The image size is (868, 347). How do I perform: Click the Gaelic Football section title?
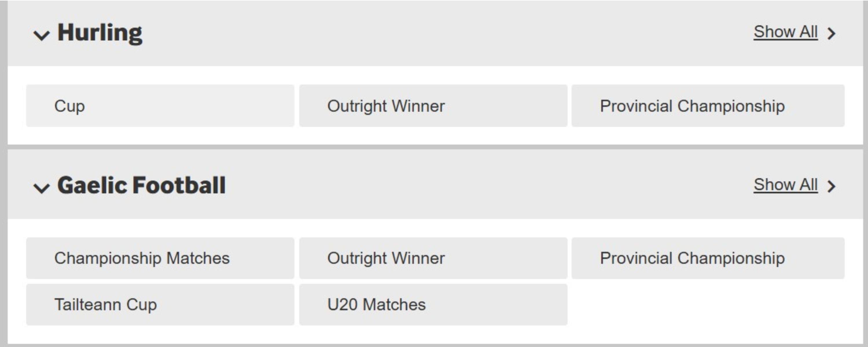[x=141, y=185]
